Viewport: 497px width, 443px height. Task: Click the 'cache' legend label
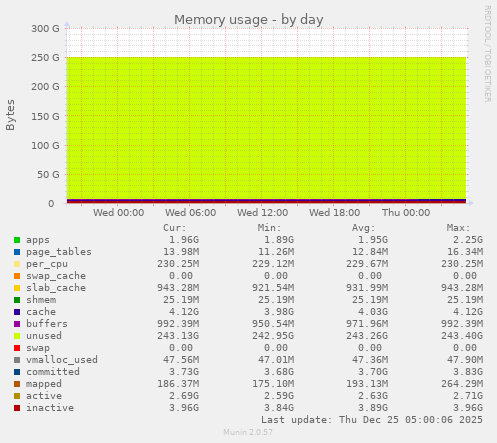[x=41, y=312]
